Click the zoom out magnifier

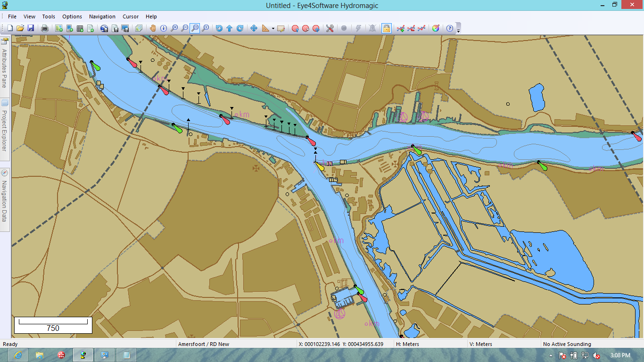click(184, 28)
